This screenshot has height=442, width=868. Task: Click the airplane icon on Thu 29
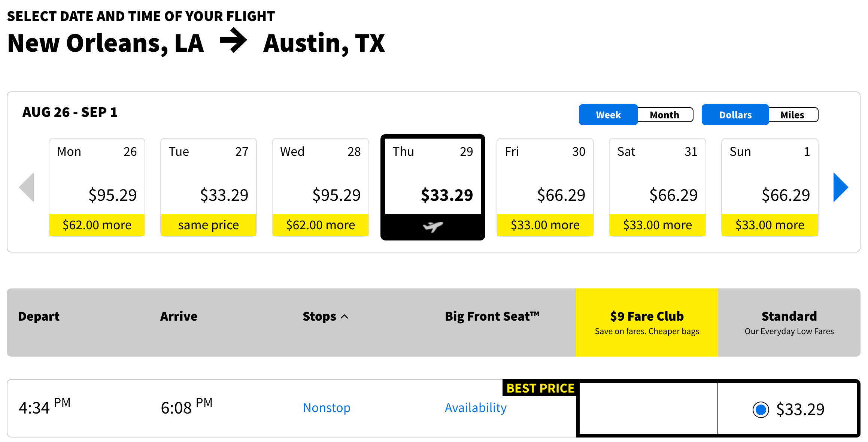click(433, 226)
